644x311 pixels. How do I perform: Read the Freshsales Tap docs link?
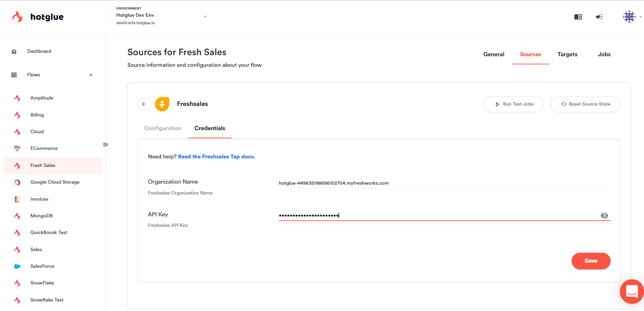[217, 157]
